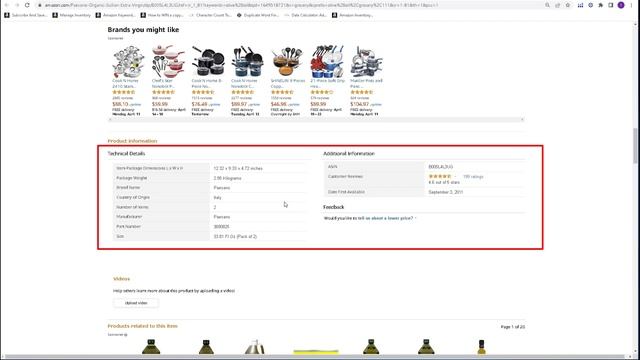640x360 pixels.
Task: Click the carousel right scroll arrow
Action: (x=522, y=120)
